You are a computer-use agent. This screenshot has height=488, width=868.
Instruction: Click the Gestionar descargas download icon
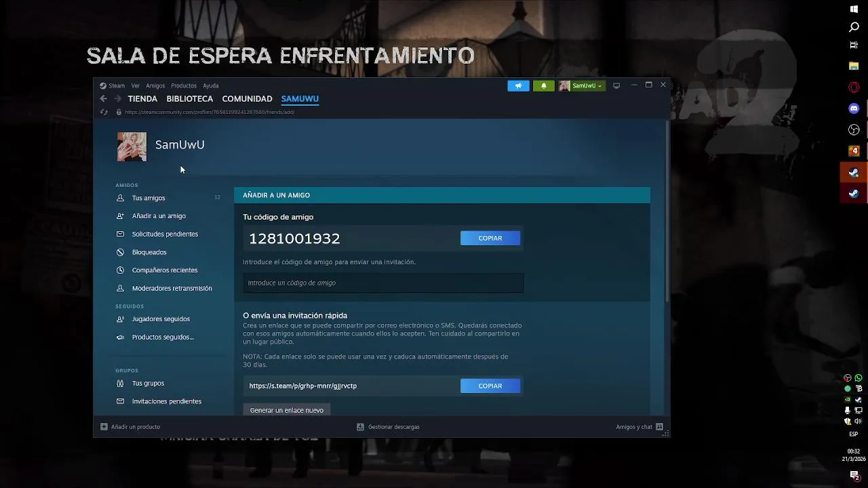(x=361, y=427)
